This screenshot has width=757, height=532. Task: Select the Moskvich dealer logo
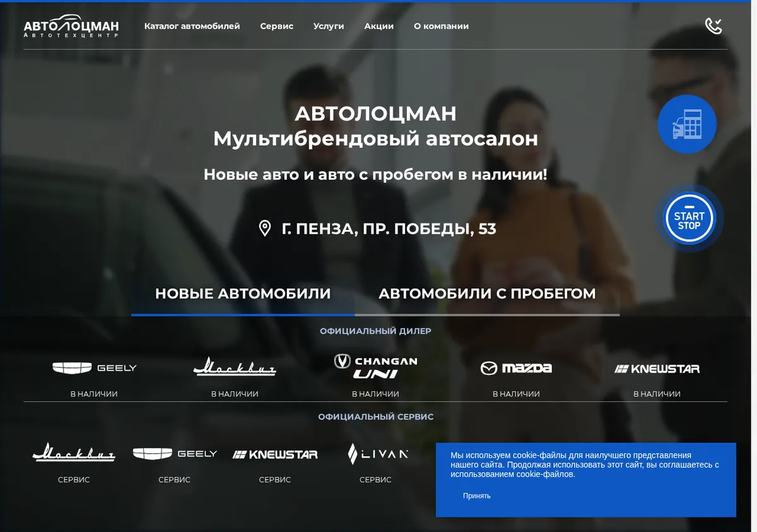coord(235,367)
